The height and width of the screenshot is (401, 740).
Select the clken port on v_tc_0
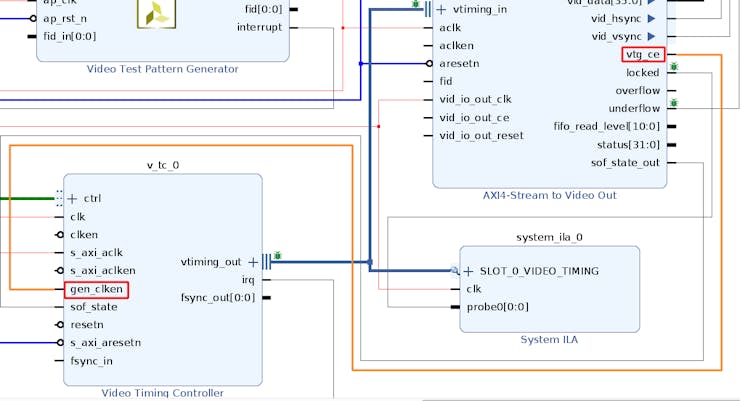pyautogui.click(x=84, y=235)
